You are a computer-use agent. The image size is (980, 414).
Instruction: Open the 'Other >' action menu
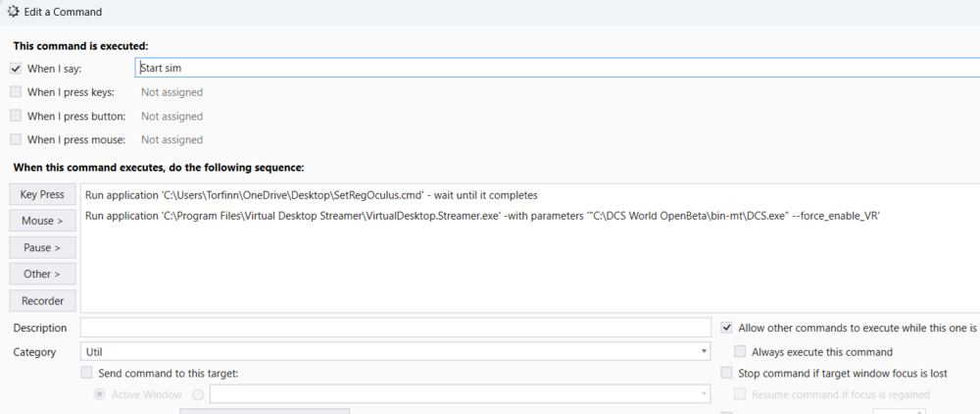(42, 274)
